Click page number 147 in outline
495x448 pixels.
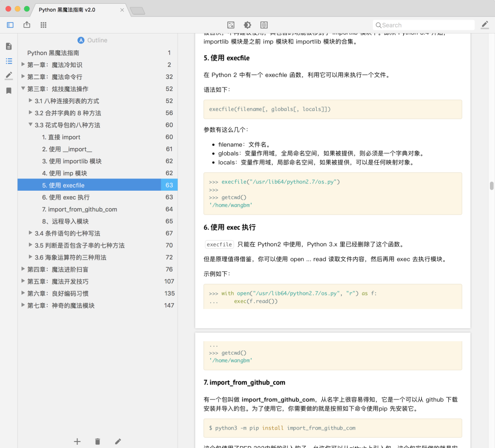169,305
